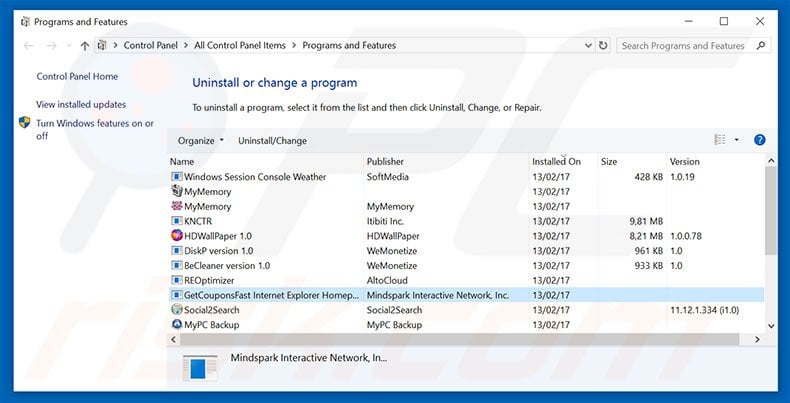Open the recent locations dropdown arrow
Viewport: 790px width, 403px height.
[x=69, y=45]
